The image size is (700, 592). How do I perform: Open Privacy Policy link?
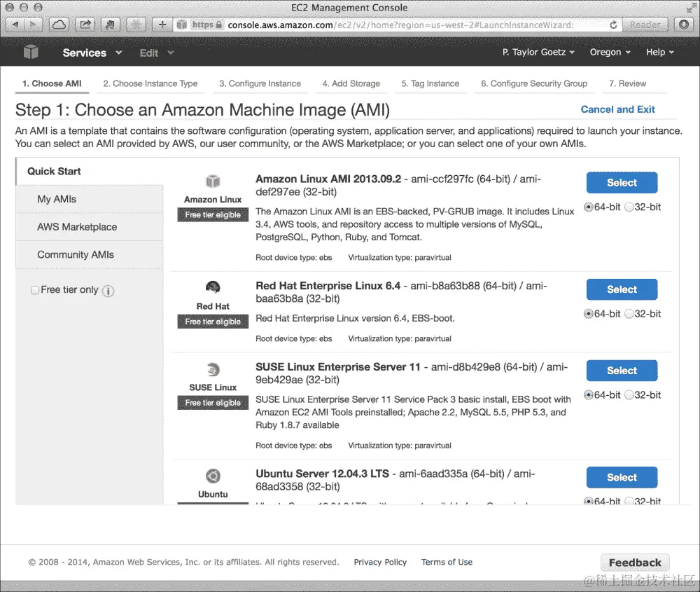(380, 562)
